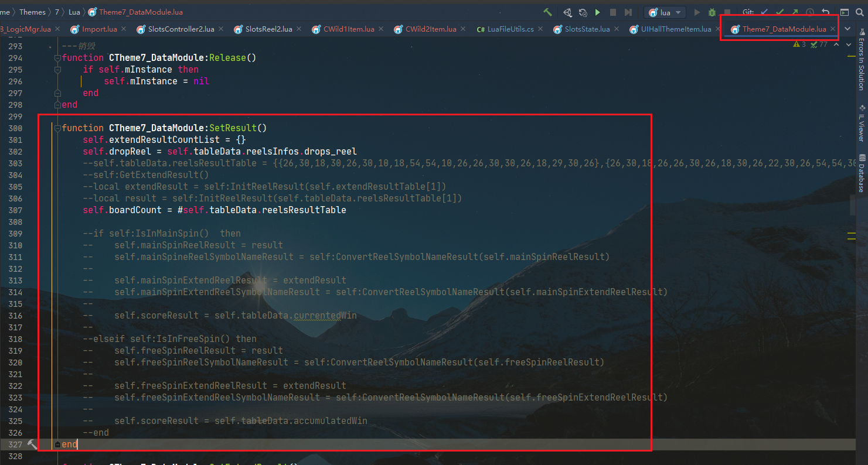Click the Unity attach icon in toolbar
The image size is (868, 465).
click(x=567, y=12)
